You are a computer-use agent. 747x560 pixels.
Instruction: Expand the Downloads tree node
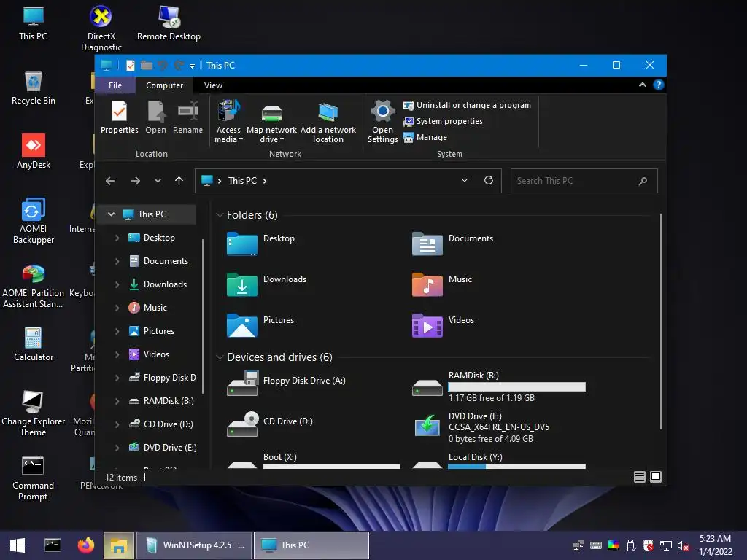pos(117,284)
